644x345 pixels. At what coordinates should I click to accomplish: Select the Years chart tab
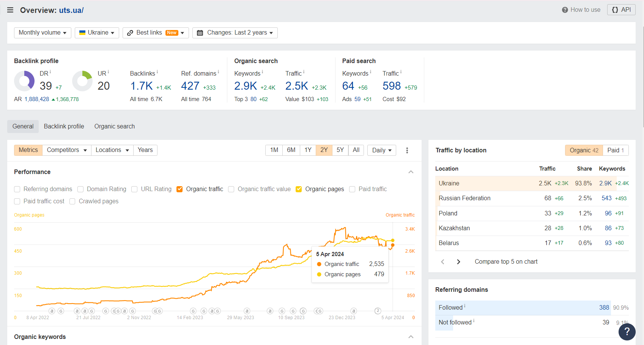coord(145,150)
